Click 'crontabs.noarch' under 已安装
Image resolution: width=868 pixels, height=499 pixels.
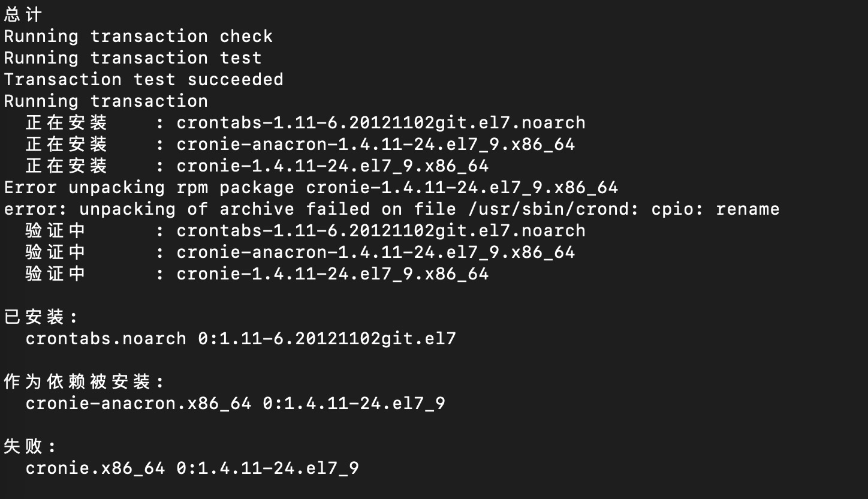(106, 339)
